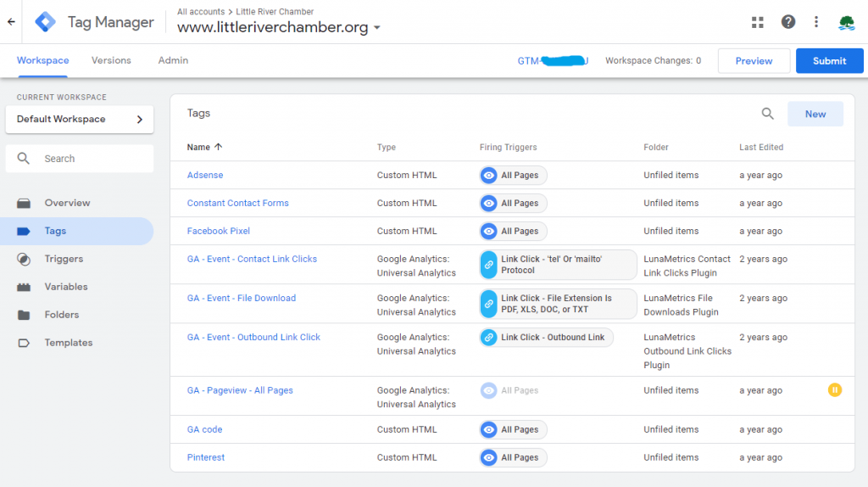The height and width of the screenshot is (487, 868).
Task: Open the help question mark icon
Action: 787,22
